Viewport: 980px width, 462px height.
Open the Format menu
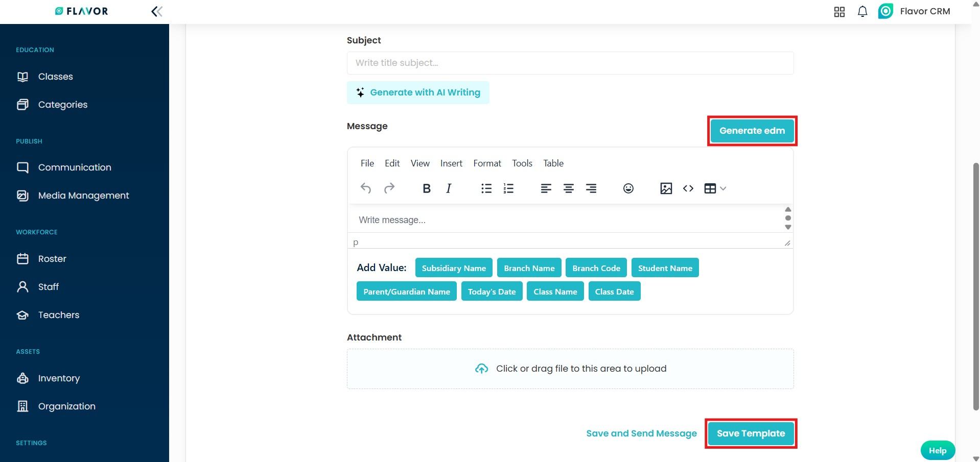click(487, 163)
